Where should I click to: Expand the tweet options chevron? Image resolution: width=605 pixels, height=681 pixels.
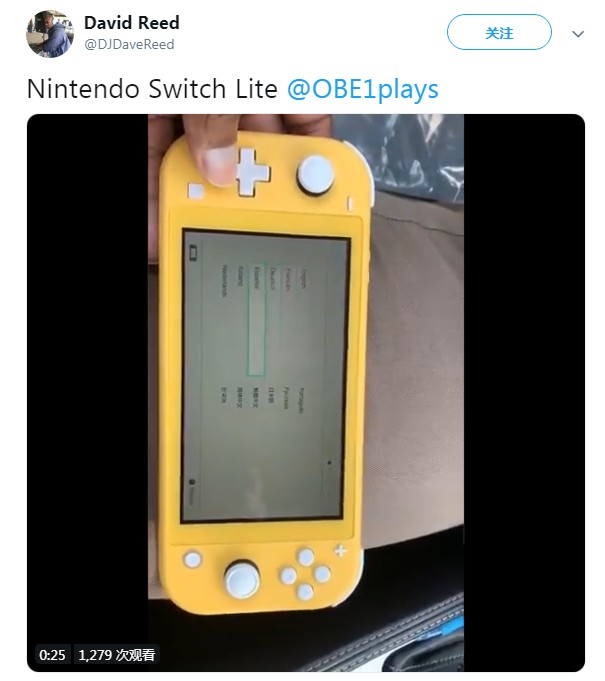coord(578,34)
